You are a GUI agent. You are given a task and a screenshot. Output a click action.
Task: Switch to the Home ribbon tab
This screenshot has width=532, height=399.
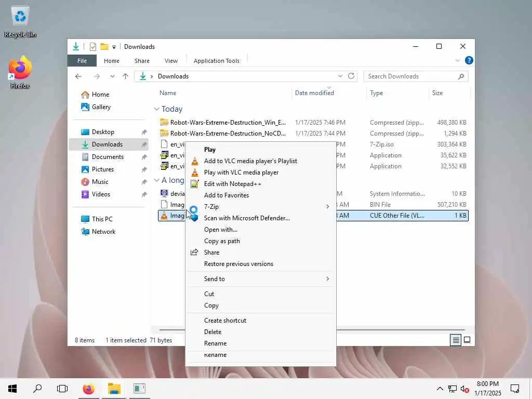(x=112, y=61)
